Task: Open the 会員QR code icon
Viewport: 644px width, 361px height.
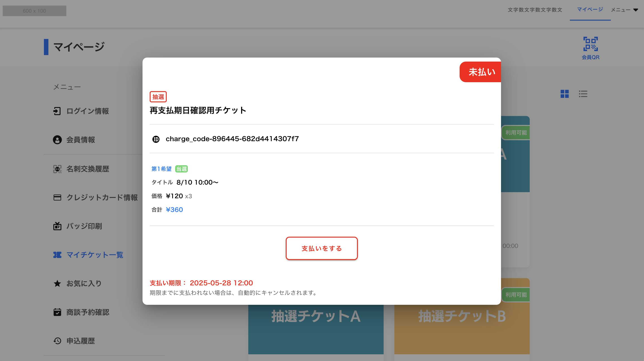Action: click(590, 48)
